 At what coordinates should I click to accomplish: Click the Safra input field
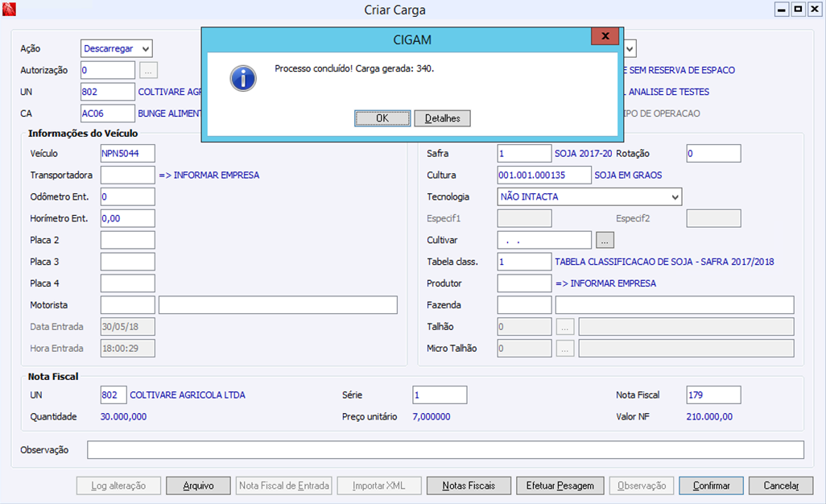pos(525,153)
